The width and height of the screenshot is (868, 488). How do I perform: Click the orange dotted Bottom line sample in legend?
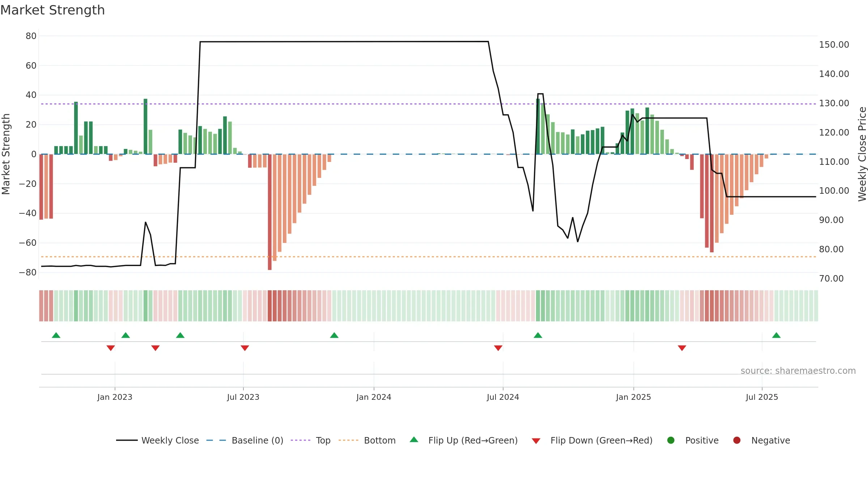click(349, 440)
